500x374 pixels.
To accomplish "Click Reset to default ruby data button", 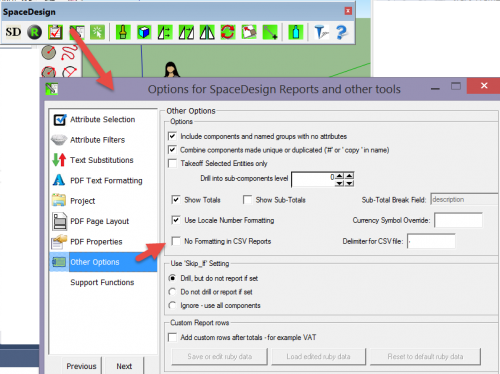I will click(425, 357).
